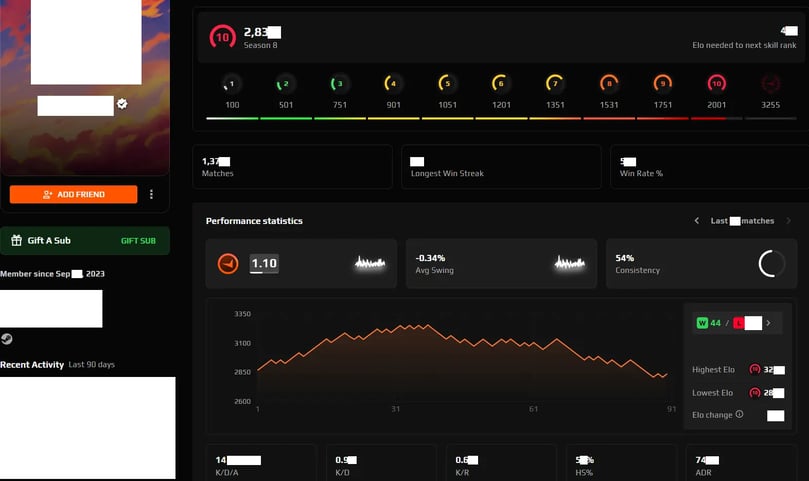
Task: Select the level 8 rank icon
Action: point(609,84)
